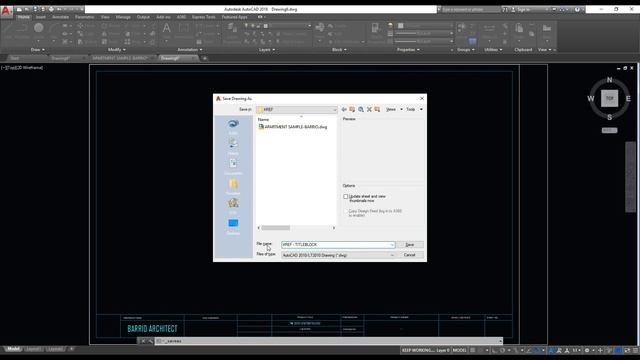Select the large Text A tool
Viewport: 640px width, 360px height.
167,29
